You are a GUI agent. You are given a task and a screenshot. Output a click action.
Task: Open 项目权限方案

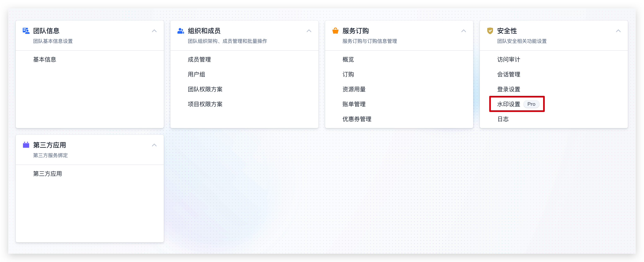pyautogui.click(x=205, y=104)
